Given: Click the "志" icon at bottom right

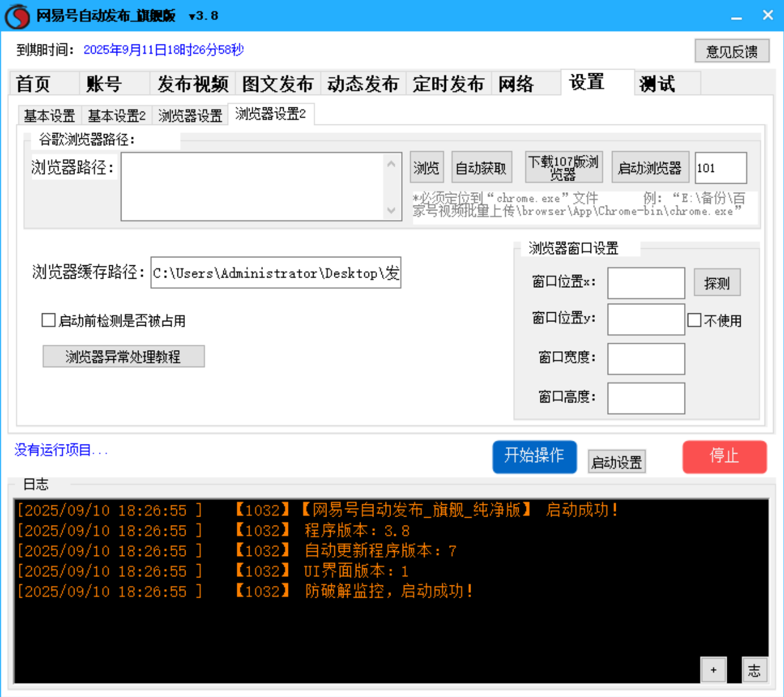Looking at the screenshot, I should pos(755,670).
